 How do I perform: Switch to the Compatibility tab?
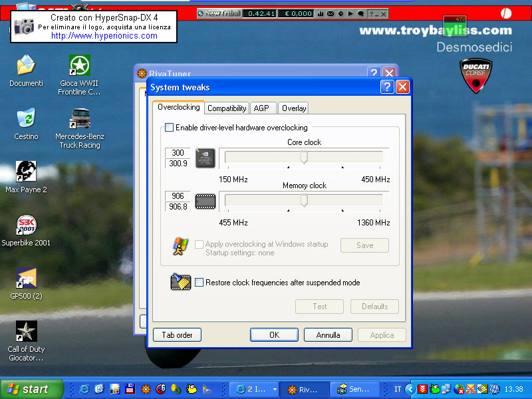click(x=227, y=108)
